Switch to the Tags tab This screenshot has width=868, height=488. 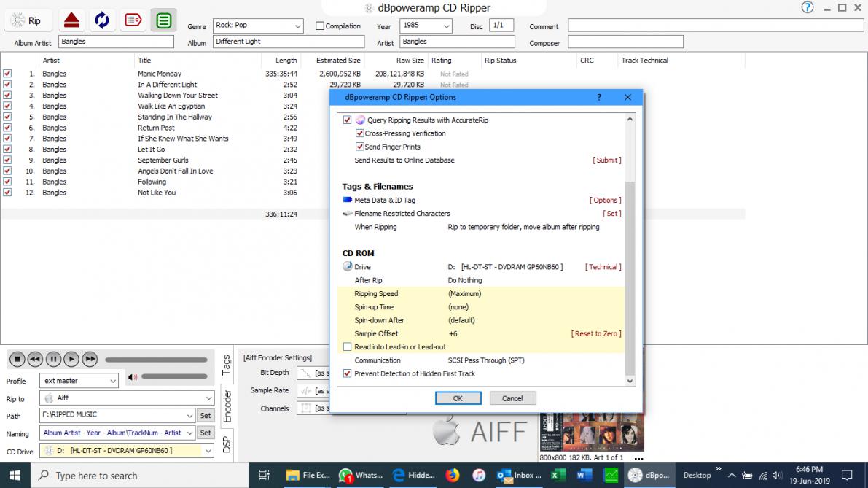coord(227,365)
